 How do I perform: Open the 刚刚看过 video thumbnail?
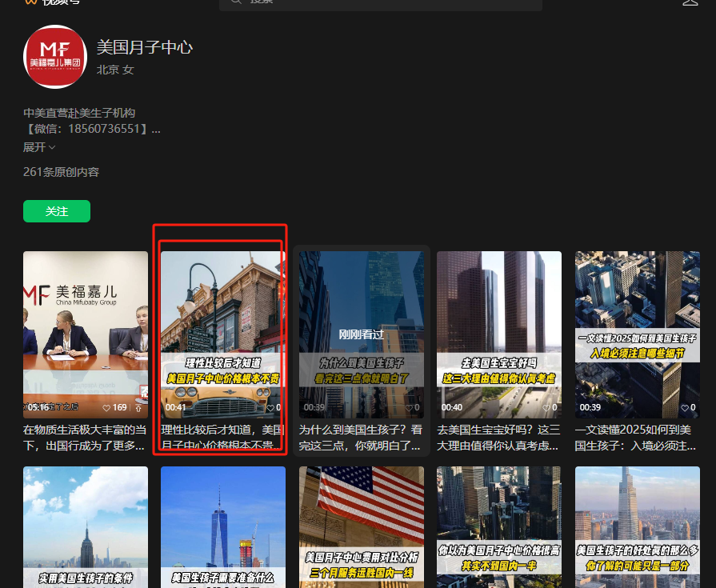click(x=361, y=334)
